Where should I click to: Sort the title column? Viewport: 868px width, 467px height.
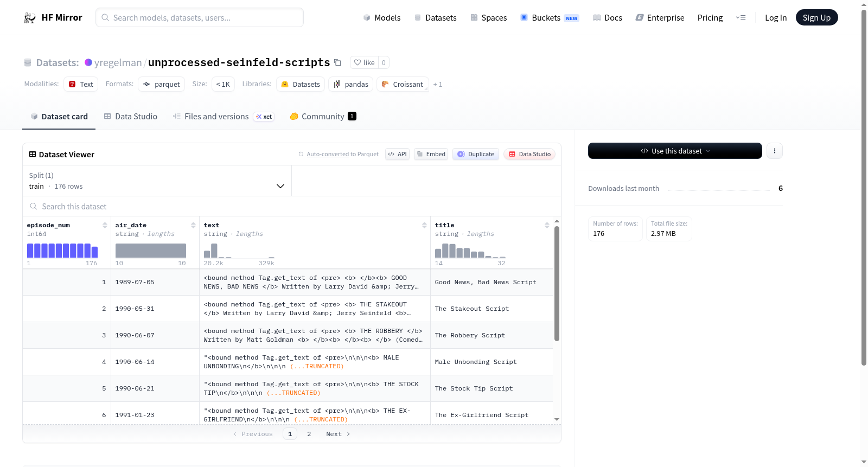[x=547, y=225]
